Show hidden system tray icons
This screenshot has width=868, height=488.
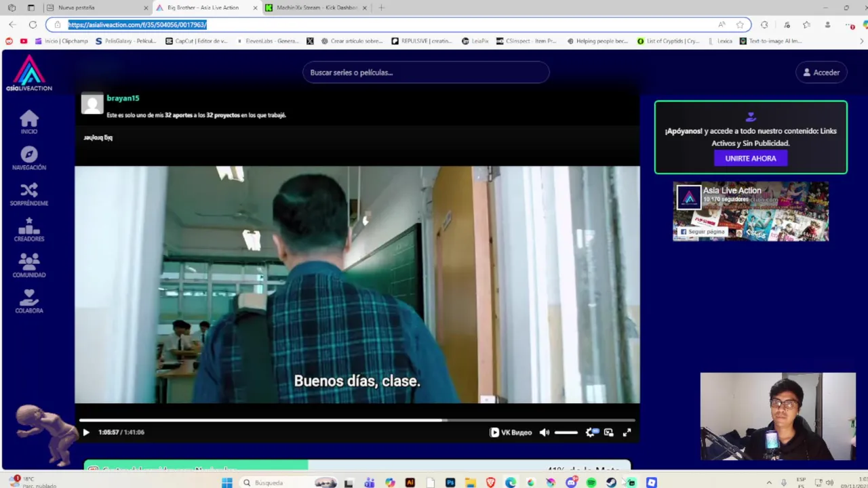coord(769,483)
